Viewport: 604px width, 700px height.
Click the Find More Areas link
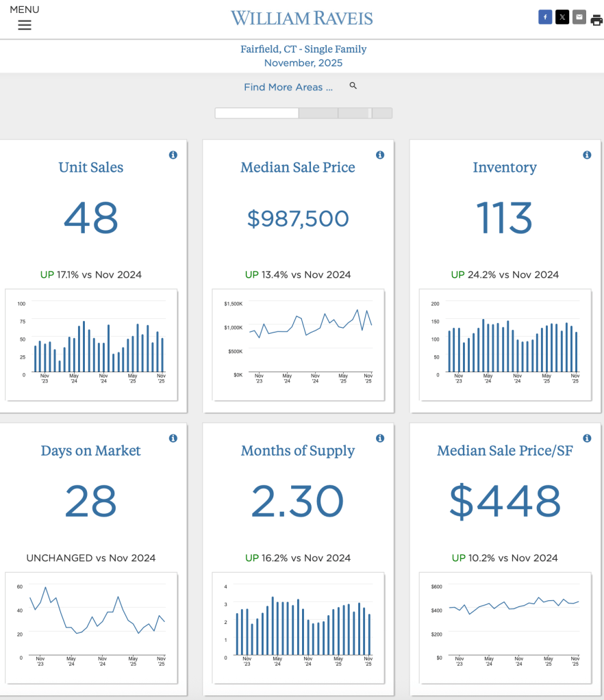(288, 87)
